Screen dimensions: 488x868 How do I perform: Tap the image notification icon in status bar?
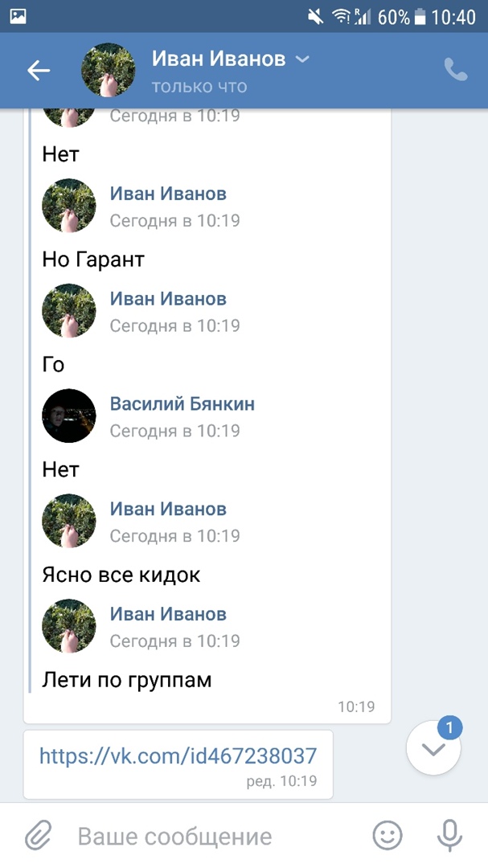pos(18,16)
